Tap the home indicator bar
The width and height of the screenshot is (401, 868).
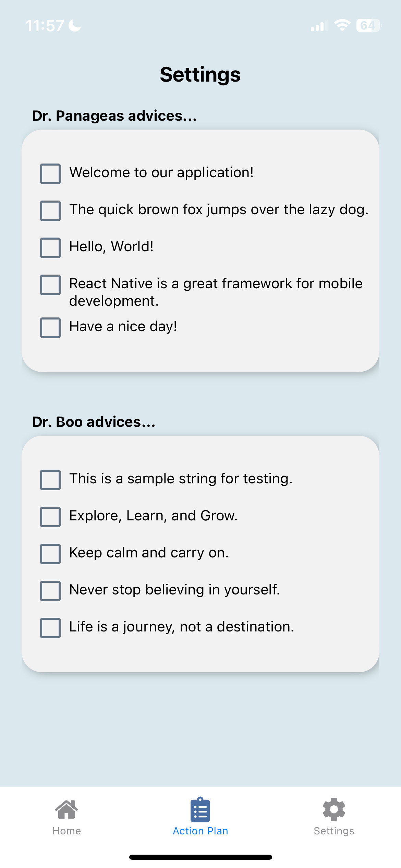200,857
